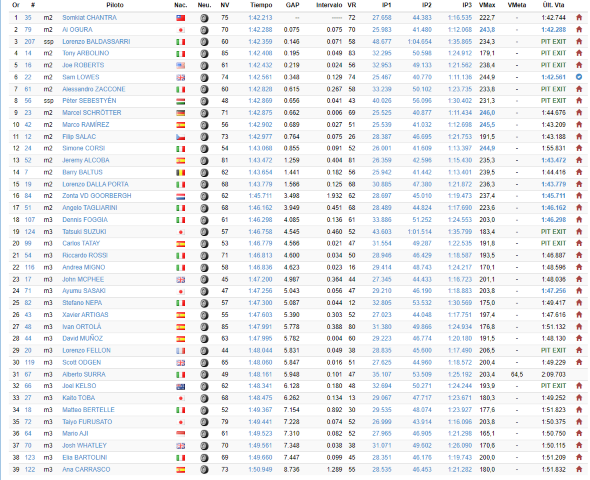Open rider Lorenzo DALLA PORTA's link
The height and width of the screenshot is (480, 590).
pyautogui.click(x=95, y=184)
